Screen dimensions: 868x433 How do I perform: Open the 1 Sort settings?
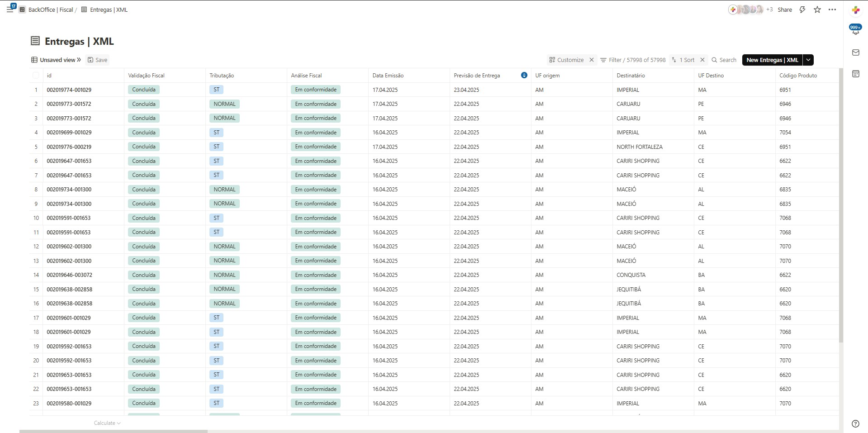pyautogui.click(x=683, y=60)
